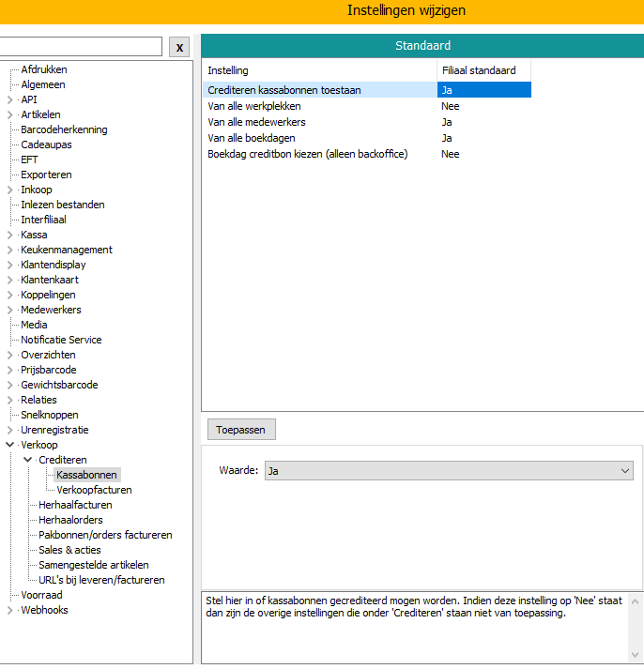This screenshot has width=644, height=669.
Task: Expand the Klantendisplay node
Action: click(x=9, y=265)
